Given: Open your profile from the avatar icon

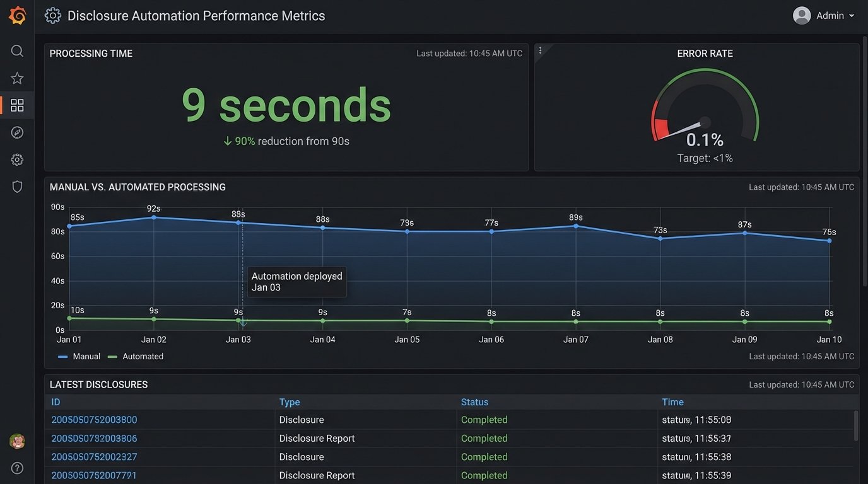Looking at the screenshot, I should 801,15.
